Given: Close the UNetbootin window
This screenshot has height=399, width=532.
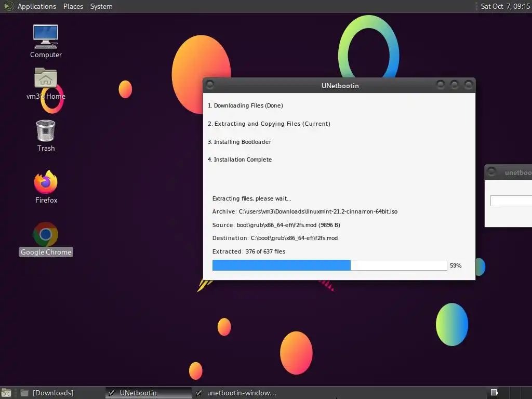Looking at the screenshot, I should [469, 85].
